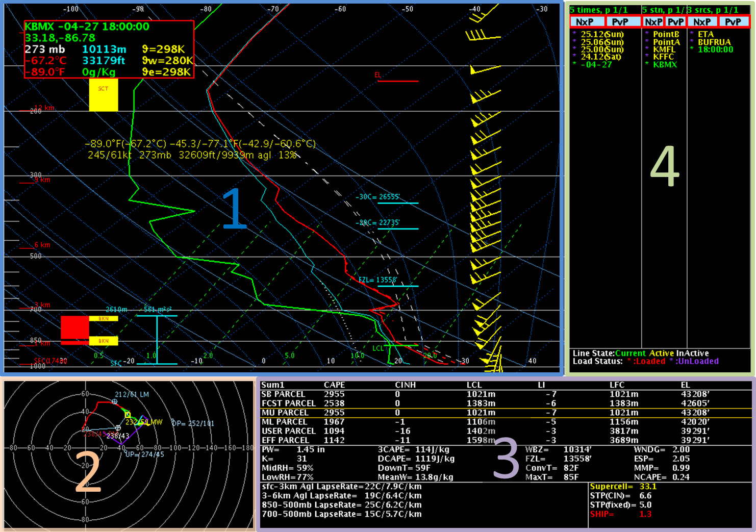Screen dimensions: 756x532
Task: Click the red SHIP= 1.3 parameter
Action: pyautogui.click(x=621, y=514)
